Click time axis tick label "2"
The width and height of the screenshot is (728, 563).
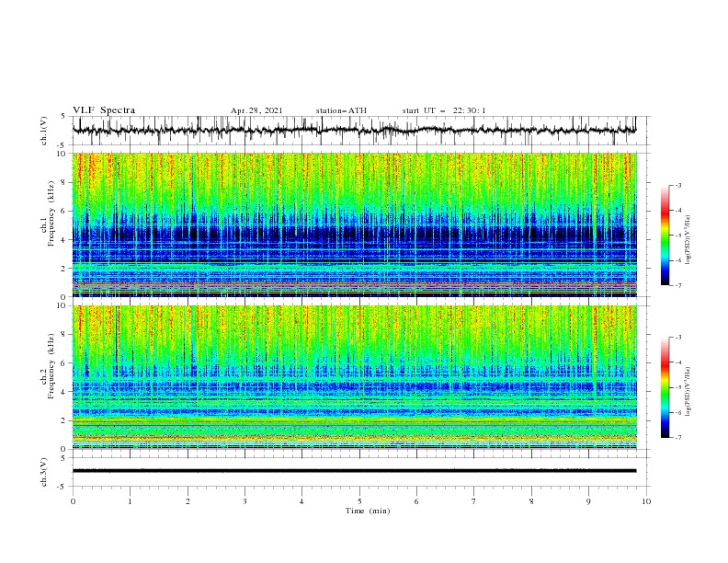click(188, 501)
